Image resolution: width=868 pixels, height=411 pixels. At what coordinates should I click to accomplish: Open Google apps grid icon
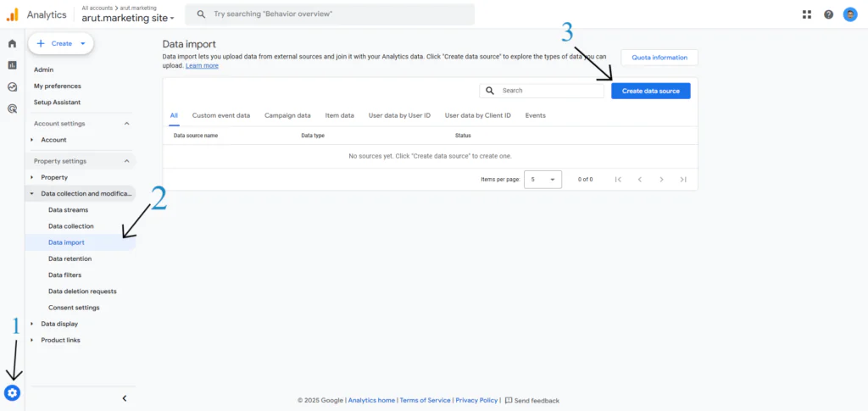[806, 14]
